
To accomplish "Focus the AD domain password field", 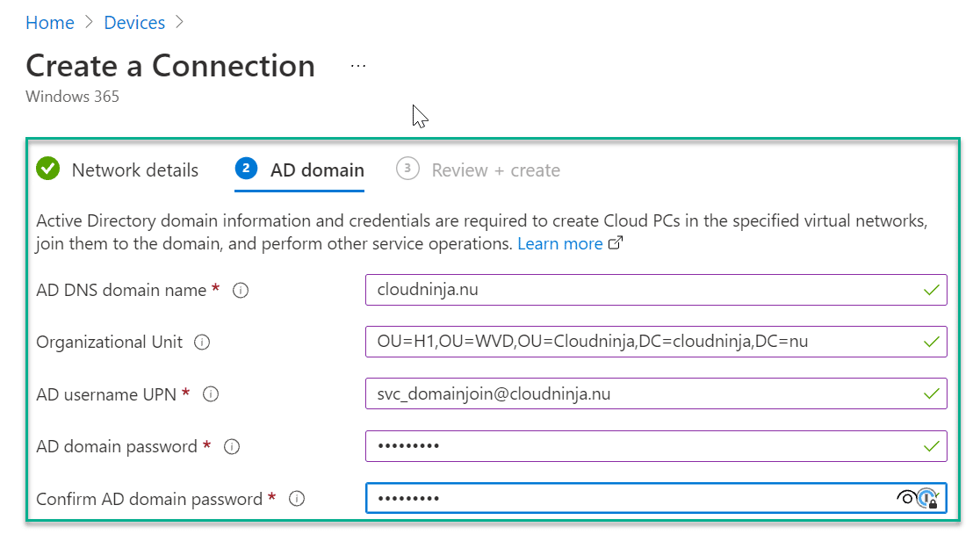I will (656, 446).
